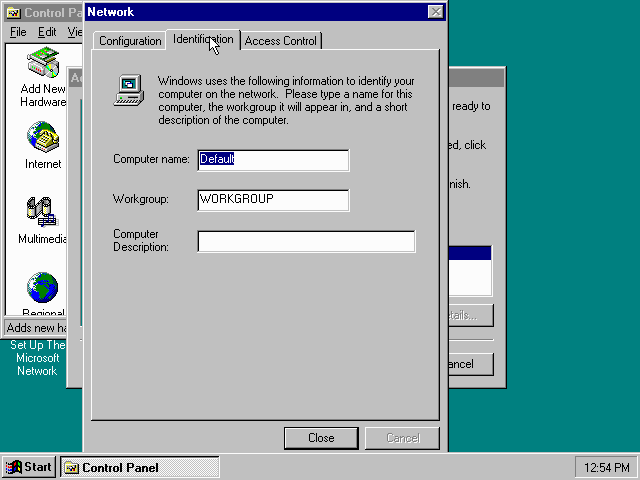Switch to the Configuration tab

[130, 41]
